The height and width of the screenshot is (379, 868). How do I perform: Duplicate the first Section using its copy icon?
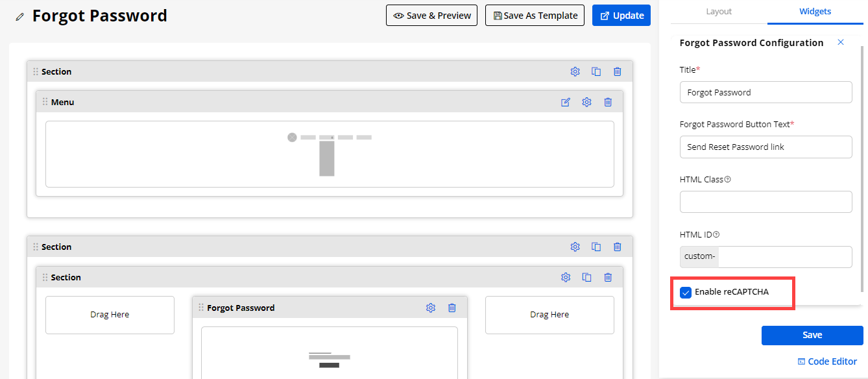(x=596, y=71)
